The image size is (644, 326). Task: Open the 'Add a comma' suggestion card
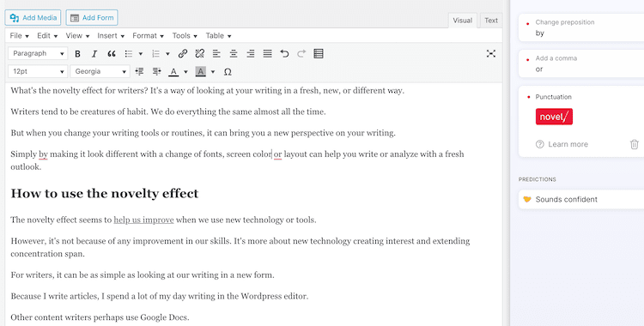[x=581, y=63]
